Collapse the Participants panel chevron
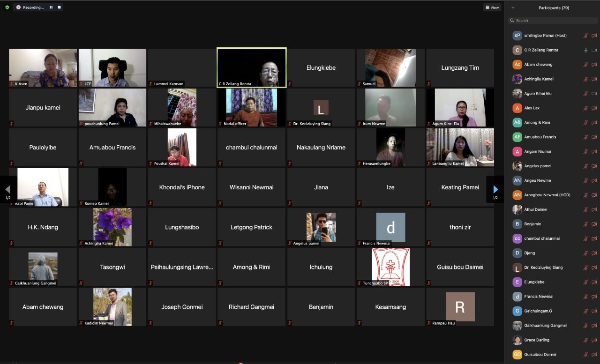This screenshot has height=364, width=600. pos(513,7)
